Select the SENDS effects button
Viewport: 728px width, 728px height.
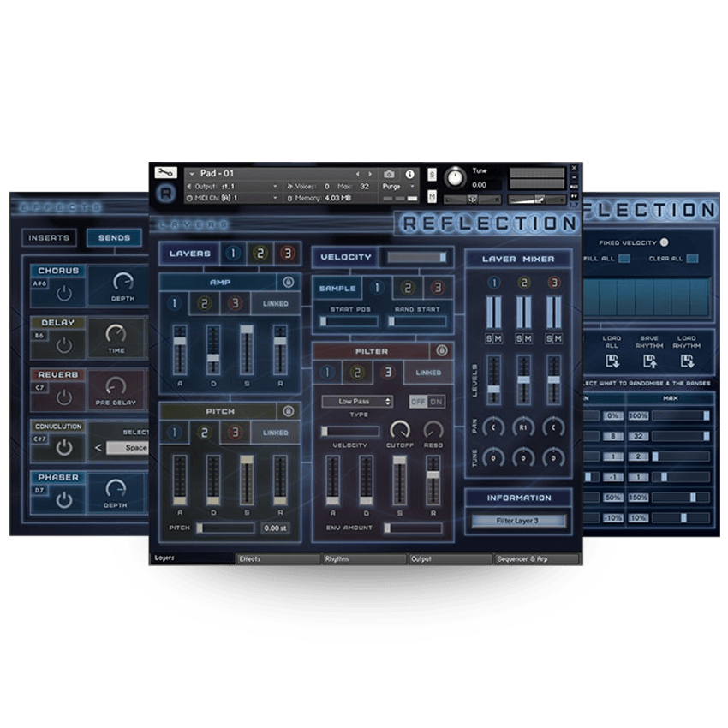[114, 238]
